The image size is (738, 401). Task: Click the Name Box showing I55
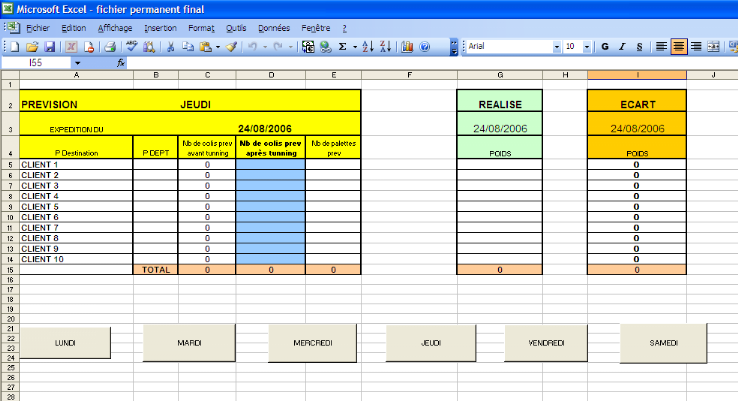click(x=37, y=63)
